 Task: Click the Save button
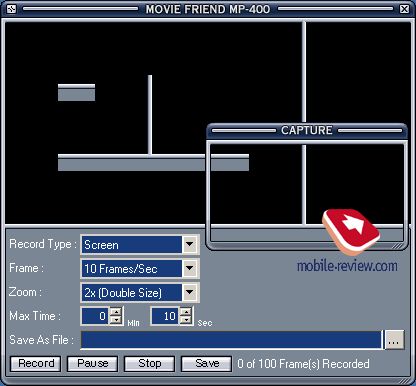pyautogui.click(x=206, y=363)
